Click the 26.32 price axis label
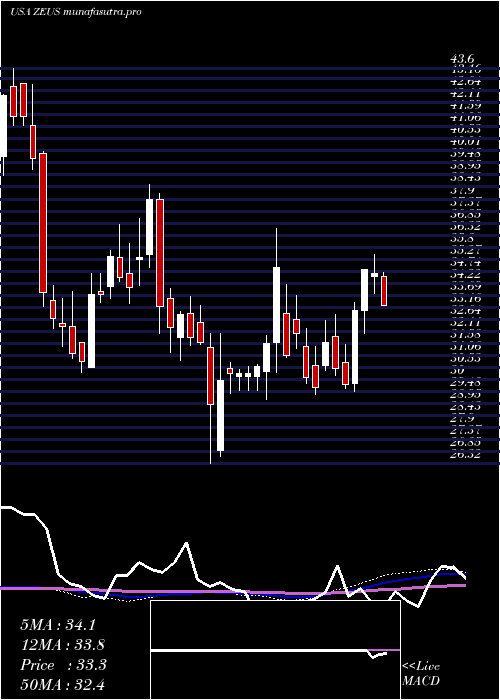 point(466,454)
